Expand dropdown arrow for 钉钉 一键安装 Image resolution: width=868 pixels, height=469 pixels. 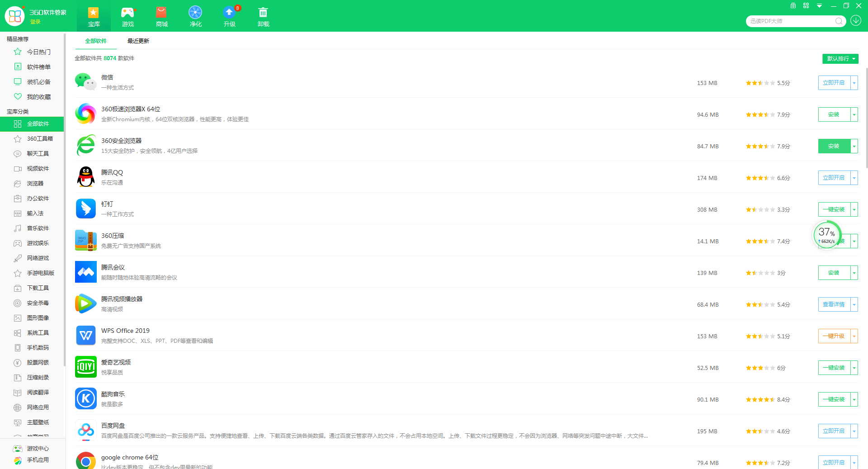pos(854,209)
